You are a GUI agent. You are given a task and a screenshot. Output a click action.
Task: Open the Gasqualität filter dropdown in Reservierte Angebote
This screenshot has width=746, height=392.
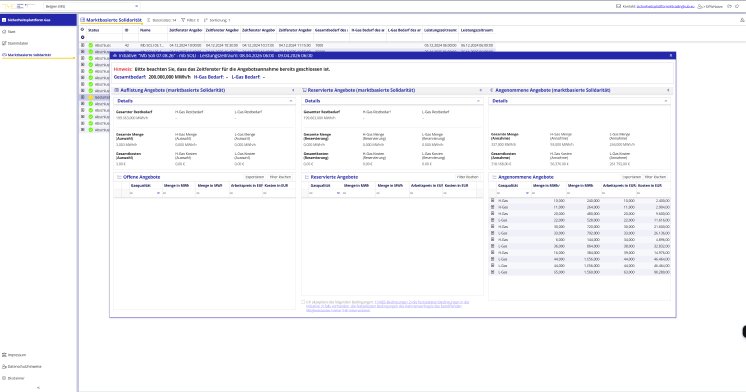[x=338, y=193]
